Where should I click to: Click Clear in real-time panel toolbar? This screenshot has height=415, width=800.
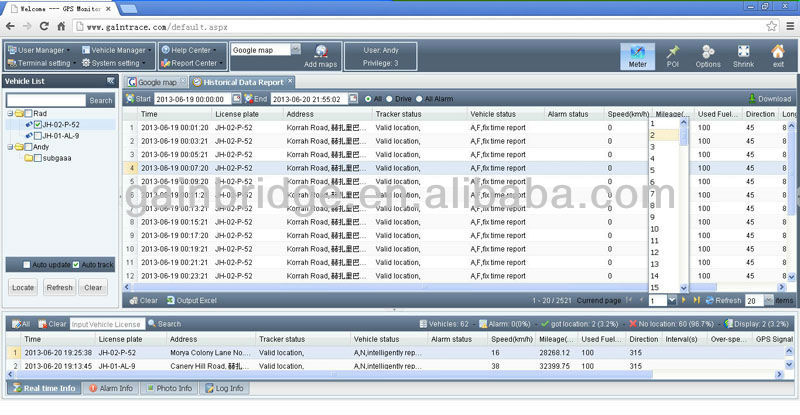click(x=52, y=324)
